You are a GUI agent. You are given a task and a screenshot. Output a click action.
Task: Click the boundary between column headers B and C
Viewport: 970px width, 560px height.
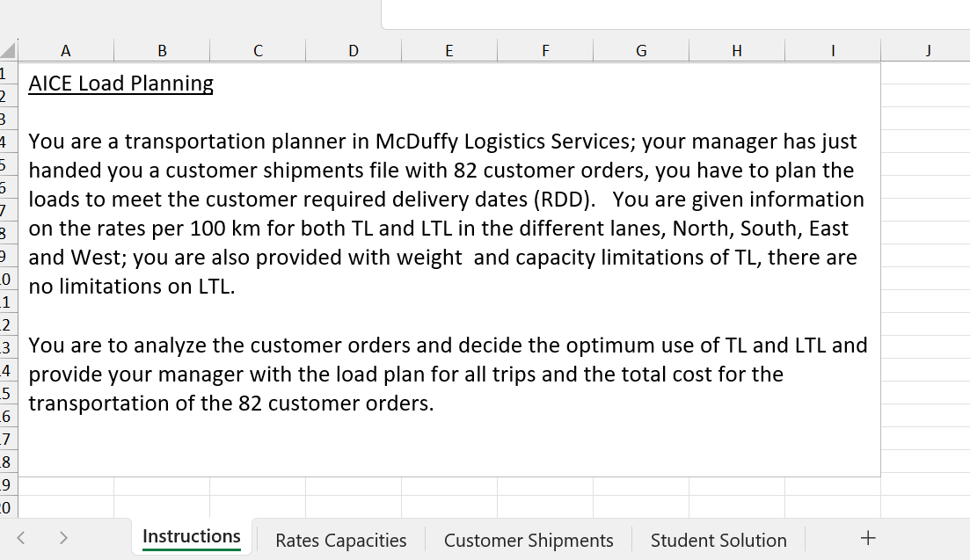click(209, 50)
